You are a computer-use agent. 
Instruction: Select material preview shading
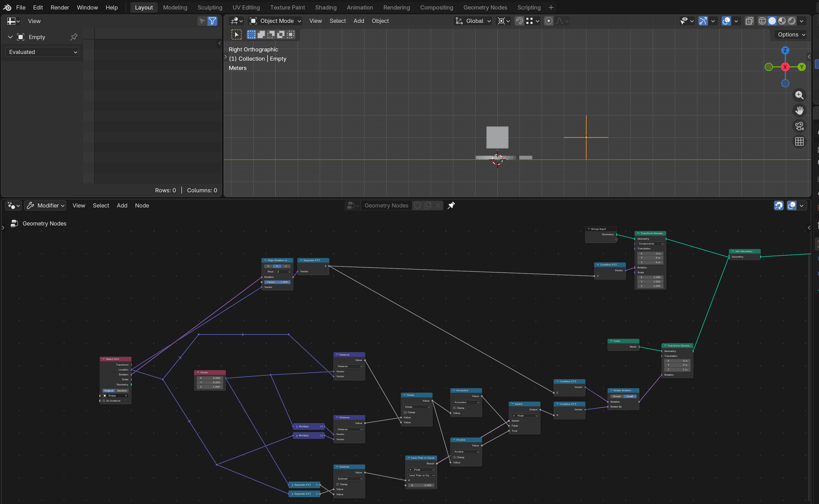(782, 21)
